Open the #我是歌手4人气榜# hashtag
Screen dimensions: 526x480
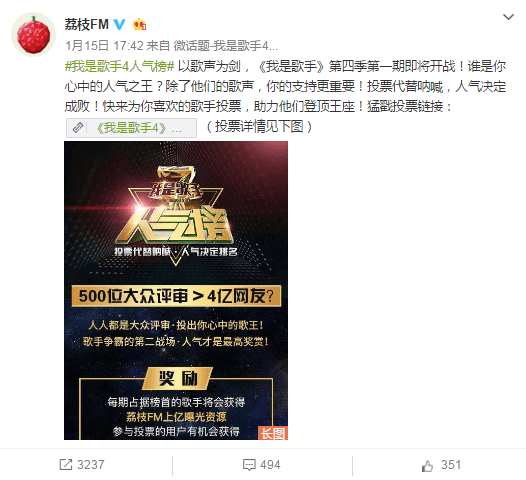tap(119, 66)
